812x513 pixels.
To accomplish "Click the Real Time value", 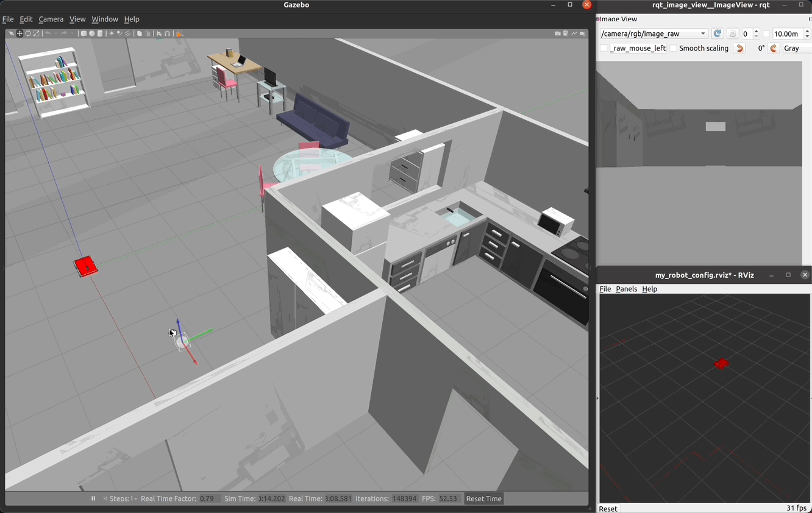I will click(338, 498).
